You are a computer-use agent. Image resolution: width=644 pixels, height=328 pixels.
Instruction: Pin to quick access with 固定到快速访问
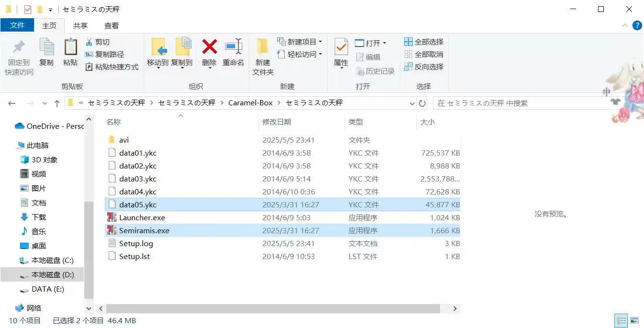19,57
